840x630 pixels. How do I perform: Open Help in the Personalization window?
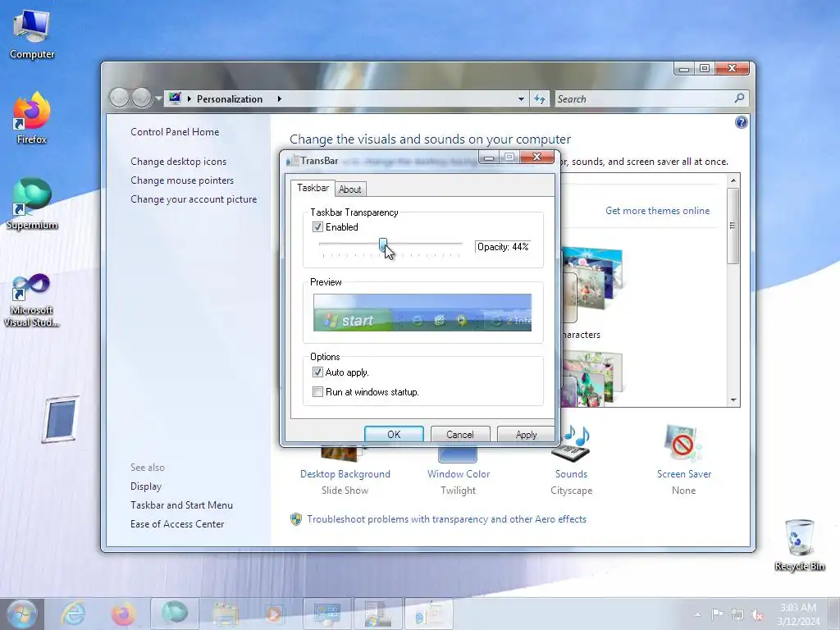[741, 123]
